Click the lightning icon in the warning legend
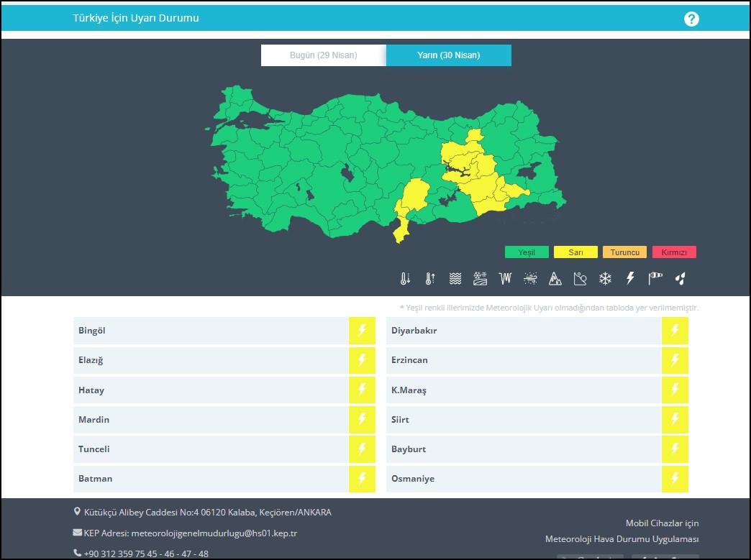 pyautogui.click(x=630, y=279)
